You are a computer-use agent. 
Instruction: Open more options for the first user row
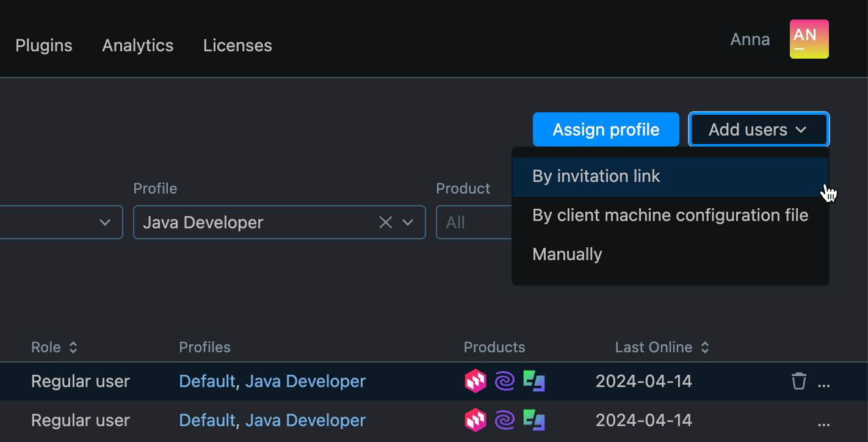824,383
